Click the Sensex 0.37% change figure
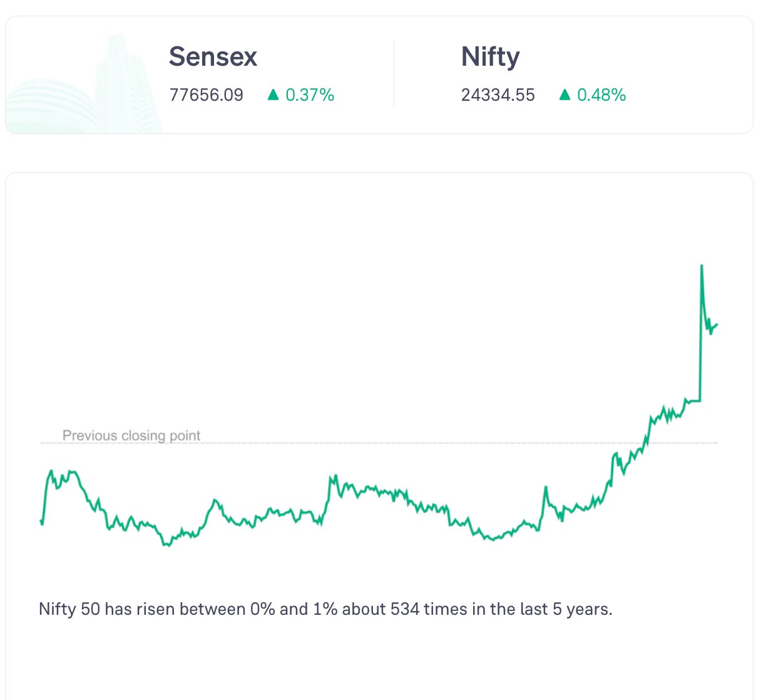 pyautogui.click(x=310, y=95)
